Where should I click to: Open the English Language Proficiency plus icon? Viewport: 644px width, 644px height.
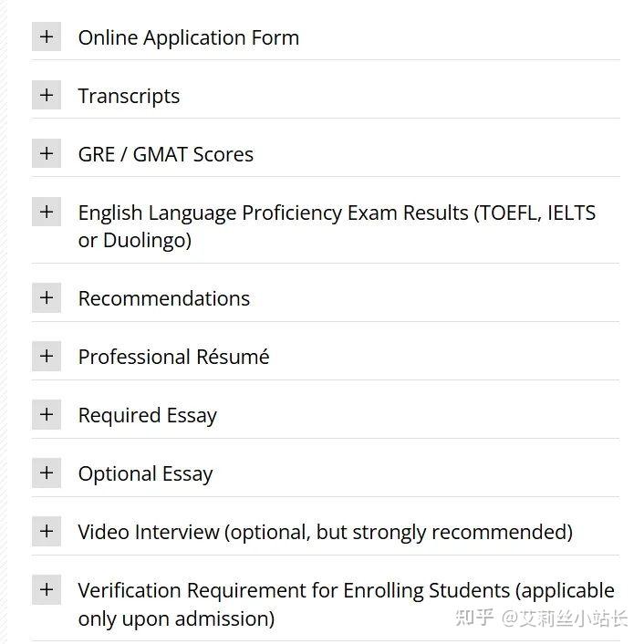tap(47, 213)
